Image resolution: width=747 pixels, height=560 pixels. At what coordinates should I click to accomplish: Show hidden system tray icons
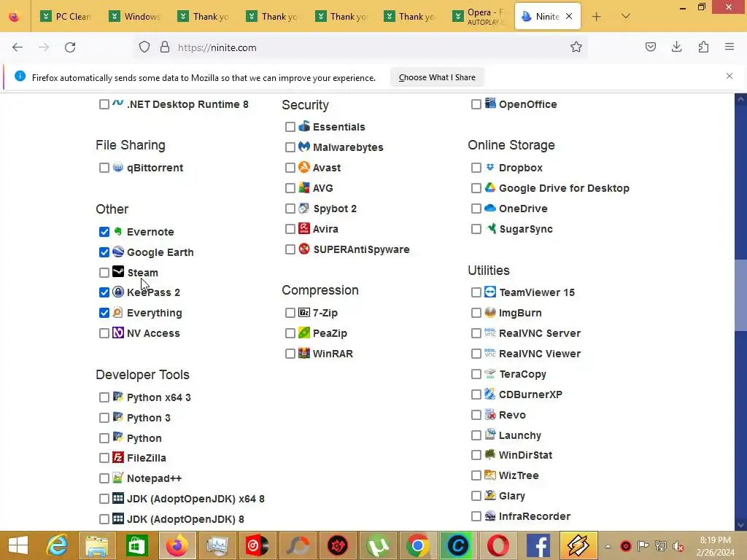608,546
